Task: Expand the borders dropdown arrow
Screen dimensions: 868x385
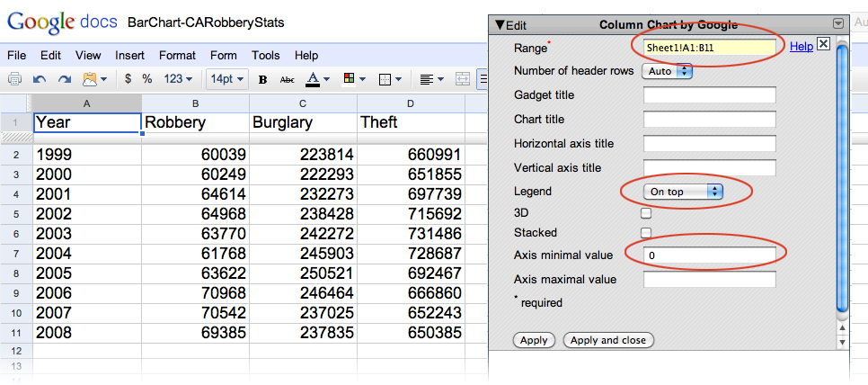Action: (x=398, y=80)
